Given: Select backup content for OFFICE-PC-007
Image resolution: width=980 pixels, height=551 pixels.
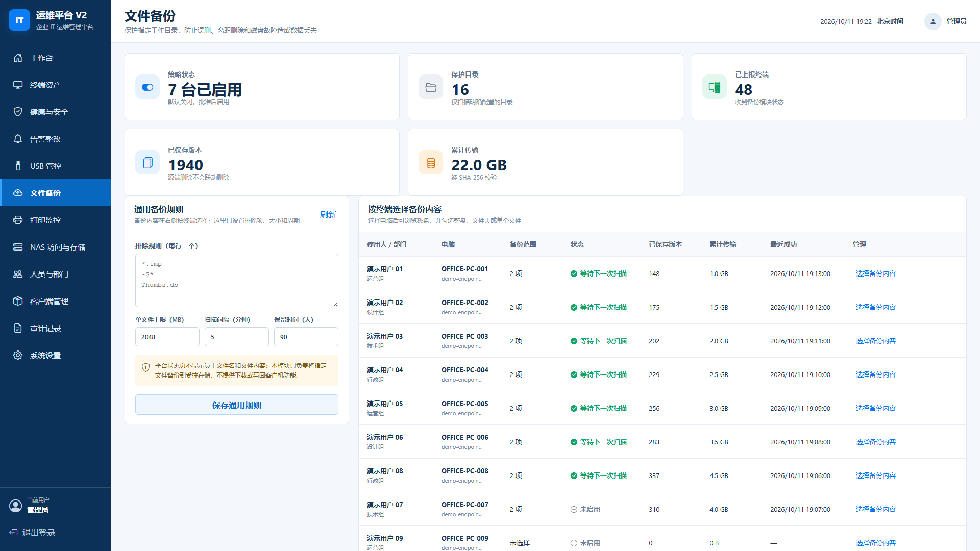Looking at the screenshot, I should (x=876, y=509).
